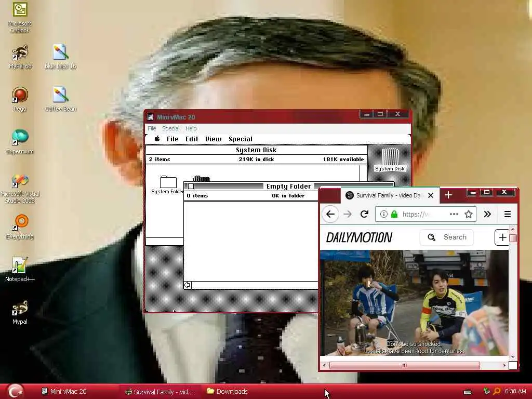Viewport: 532px width, 399px height.
Task: Click the Survival Family video player
Action: tap(414, 303)
